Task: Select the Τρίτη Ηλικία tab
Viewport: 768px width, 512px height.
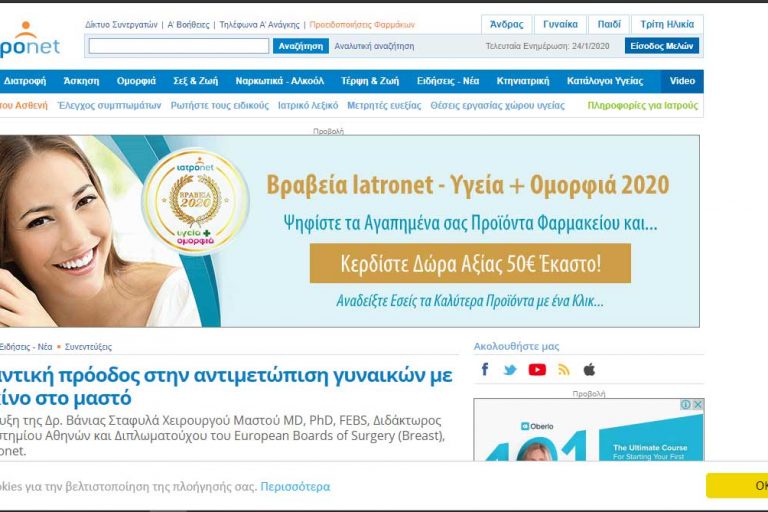Action: point(667,24)
